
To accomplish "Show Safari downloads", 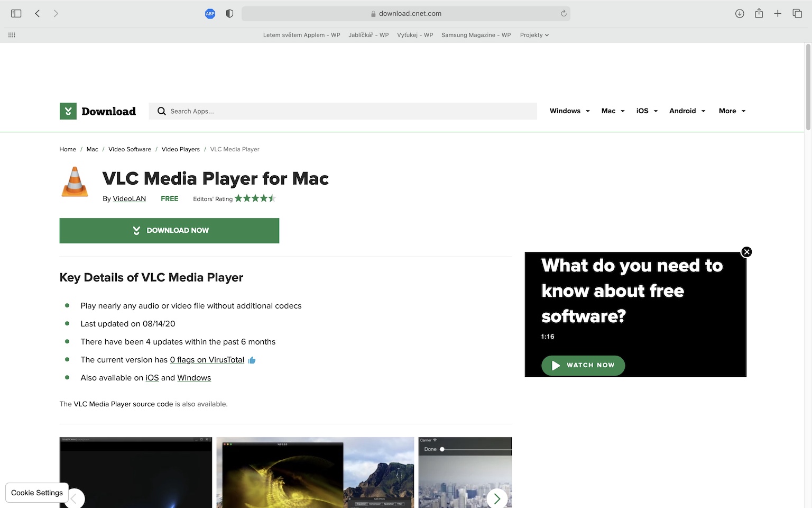I will pos(740,14).
